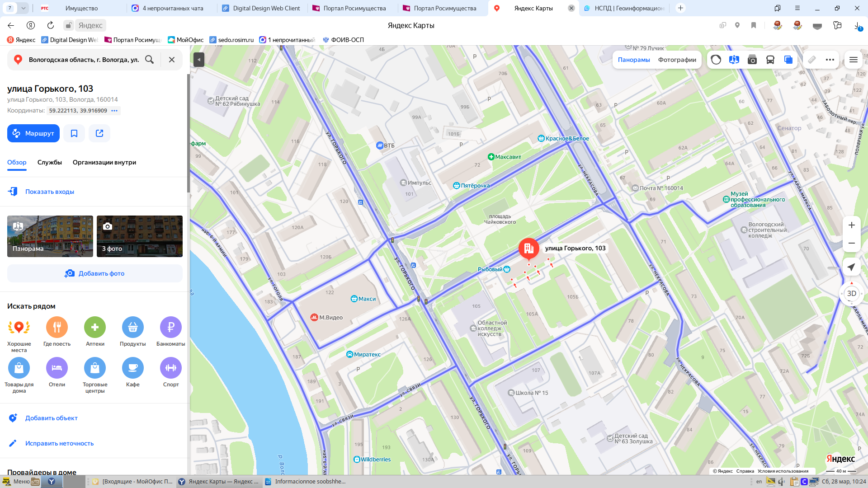This screenshot has height=488, width=868.
Task: Click Добавить объект link
Action: [x=51, y=418]
